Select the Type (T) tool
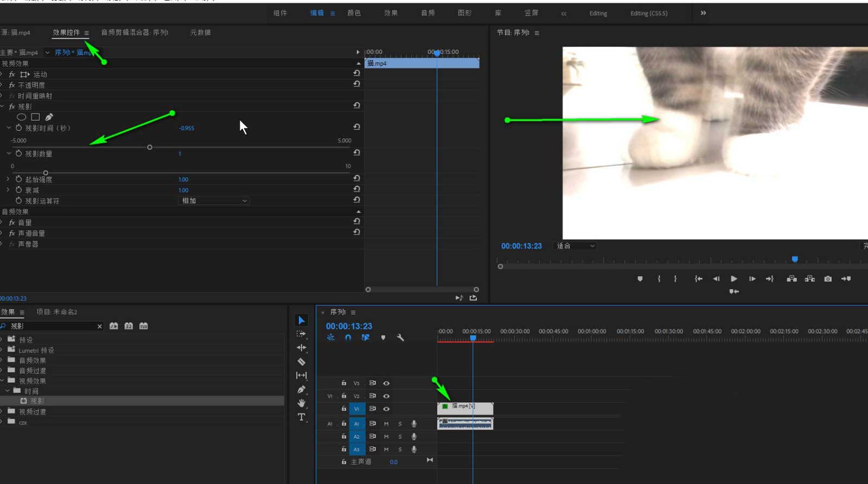868x484 pixels. click(302, 417)
